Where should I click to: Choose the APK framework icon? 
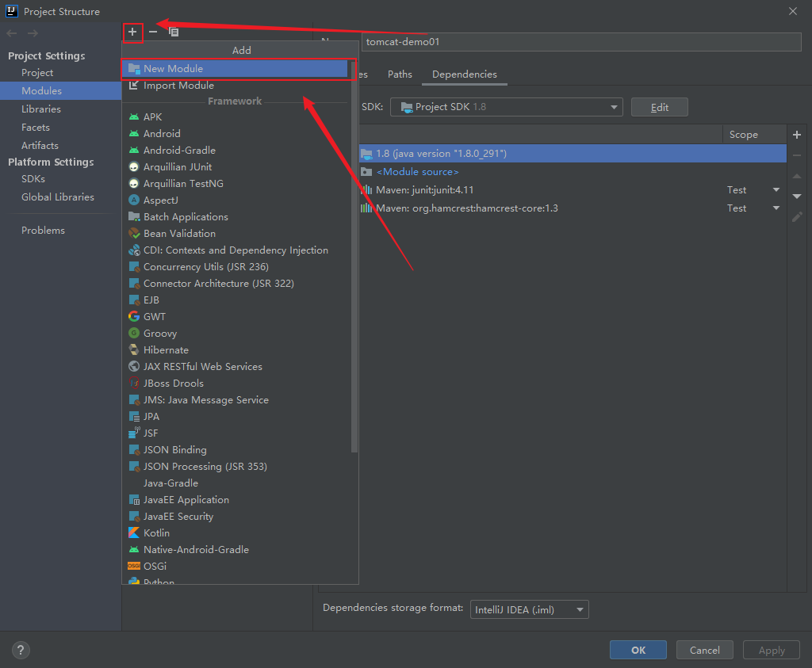pos(134,117)
